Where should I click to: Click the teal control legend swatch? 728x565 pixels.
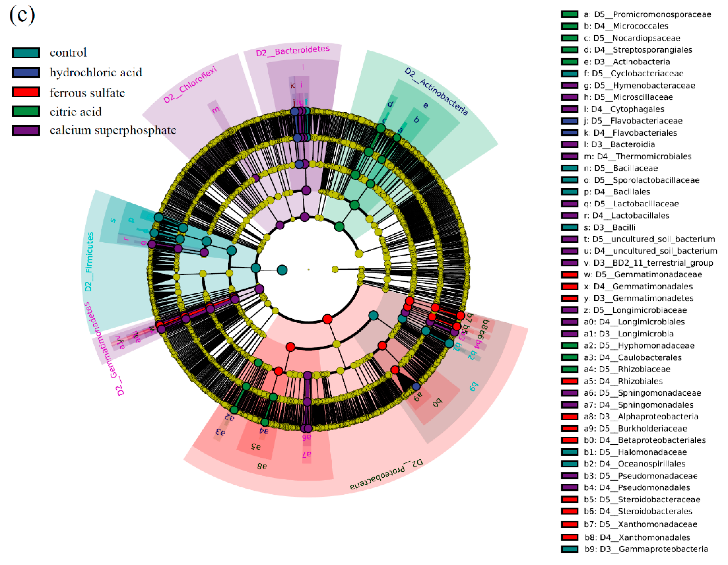pos(26,53)
